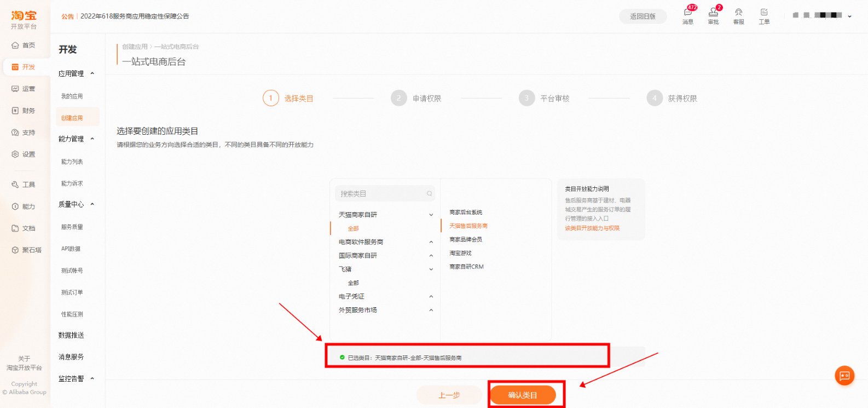Open 测试订单 in the submenu
Screen dimensions: 868x408
pos(72,292)
